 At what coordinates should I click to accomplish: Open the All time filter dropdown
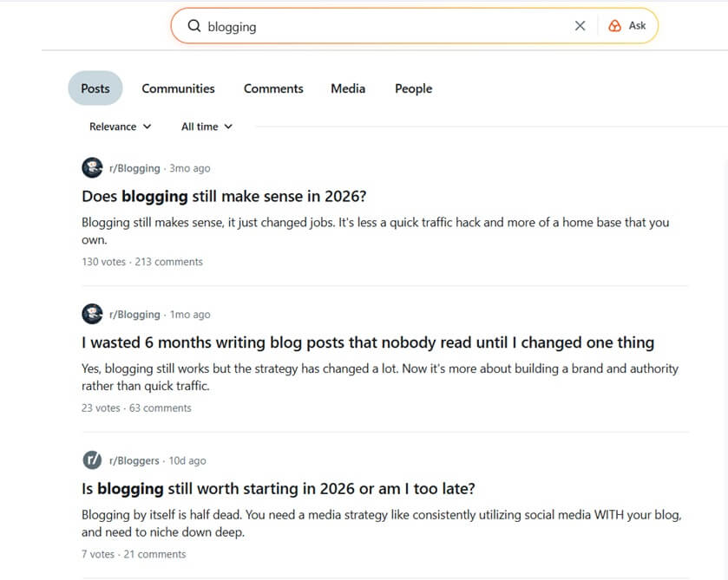207,127
